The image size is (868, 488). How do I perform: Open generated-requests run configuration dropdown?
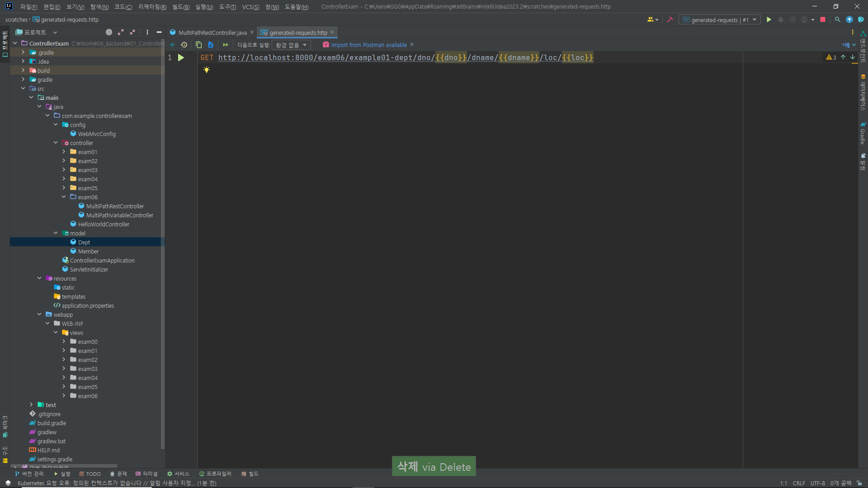pos(720,20)
